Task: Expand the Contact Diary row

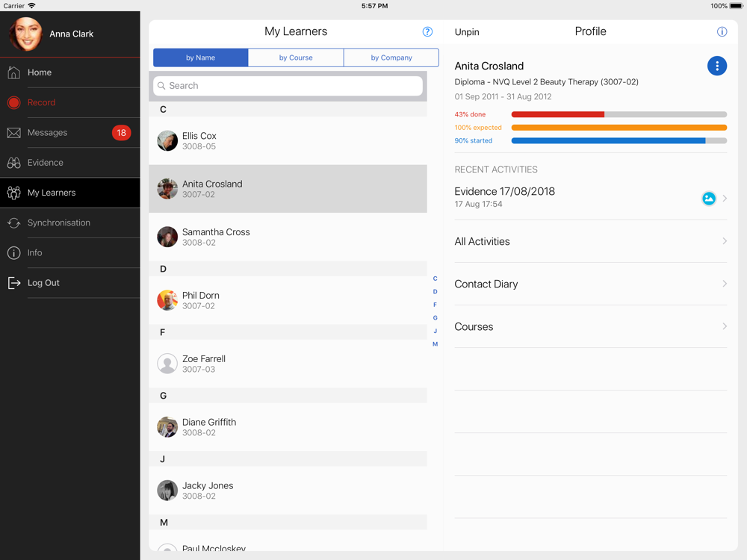Action: tap(591, 284)
